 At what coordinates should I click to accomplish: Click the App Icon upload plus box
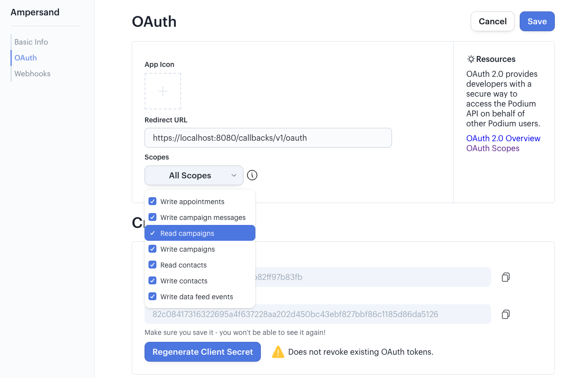(x=163, y=91)
